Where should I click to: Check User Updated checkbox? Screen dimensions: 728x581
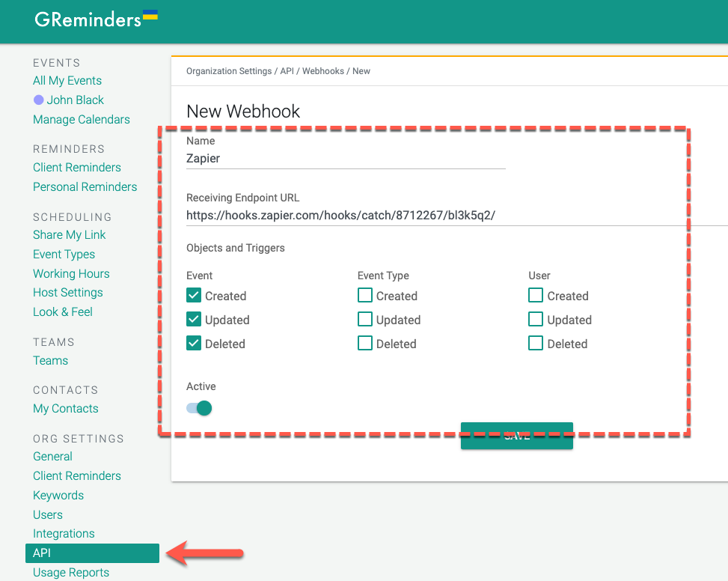pos(536,319)
